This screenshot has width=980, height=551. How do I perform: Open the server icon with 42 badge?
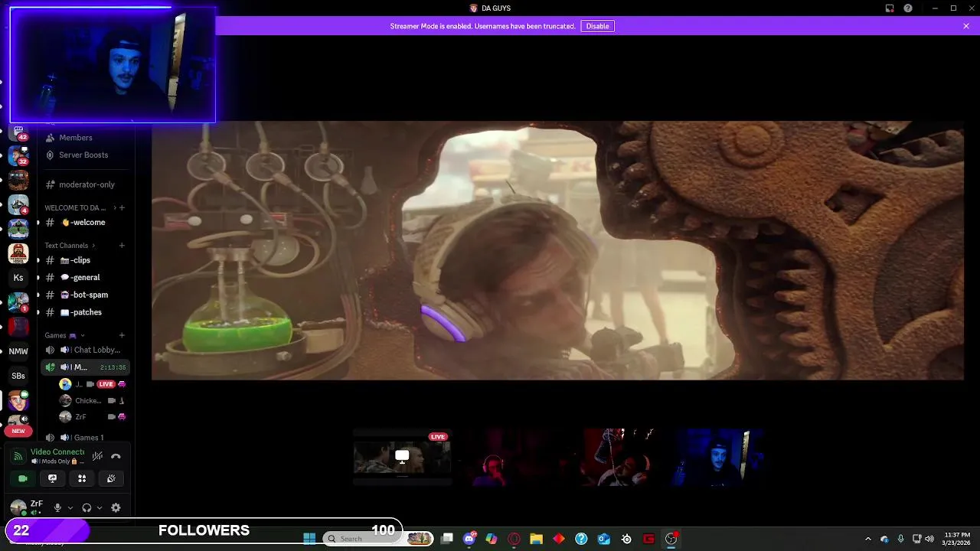point(18,133)
